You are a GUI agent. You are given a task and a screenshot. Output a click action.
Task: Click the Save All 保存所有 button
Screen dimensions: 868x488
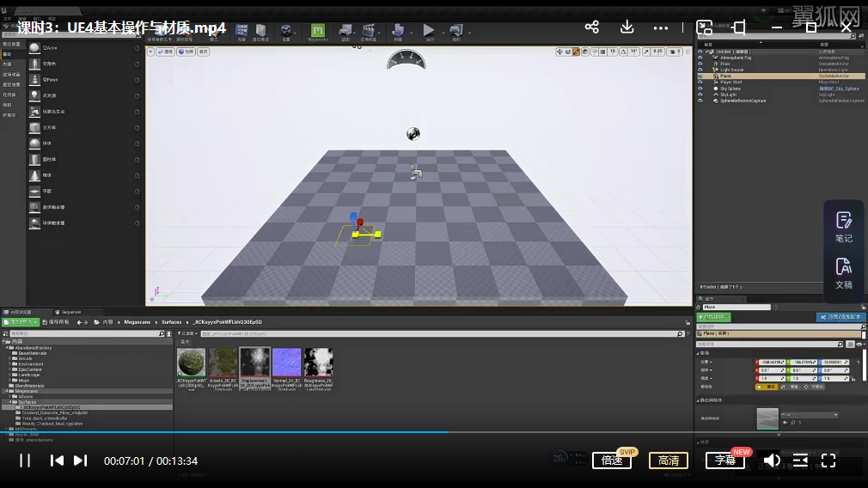tap(56, 322)
